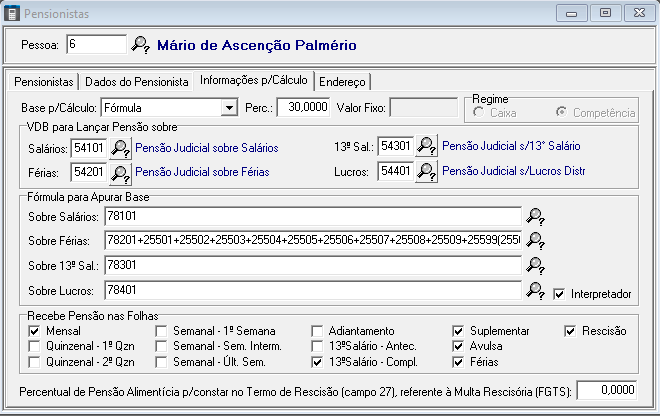Click the Pessoa code input field
The width and height of the screenshot is (660, 416).
click(x=96, y=44)
